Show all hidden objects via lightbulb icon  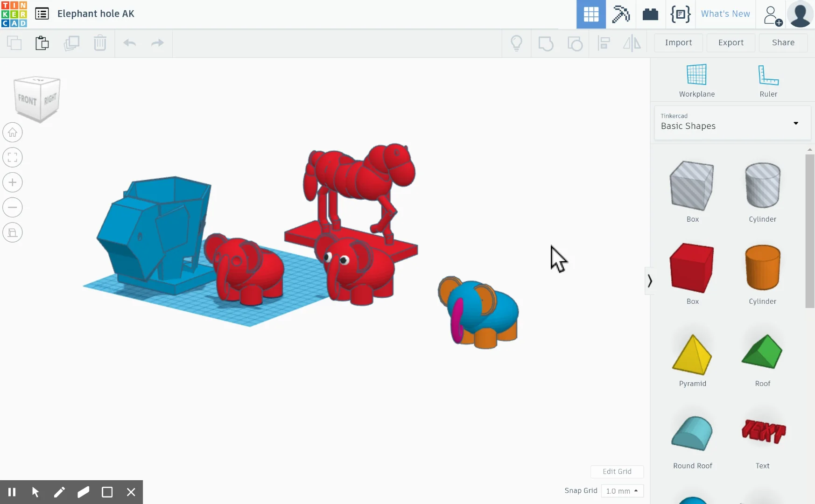[x=517, y=43]
